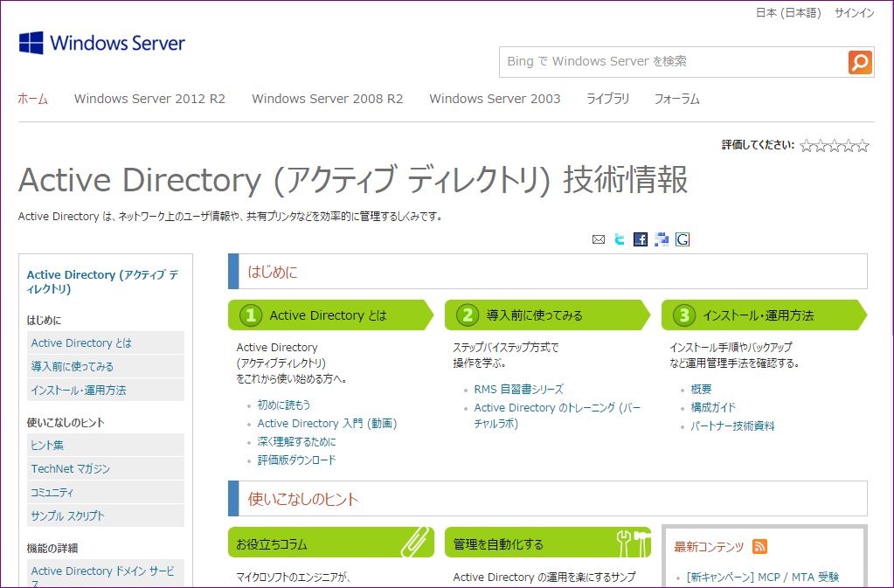Open the green banner 1 Active Directory とは

330,315
